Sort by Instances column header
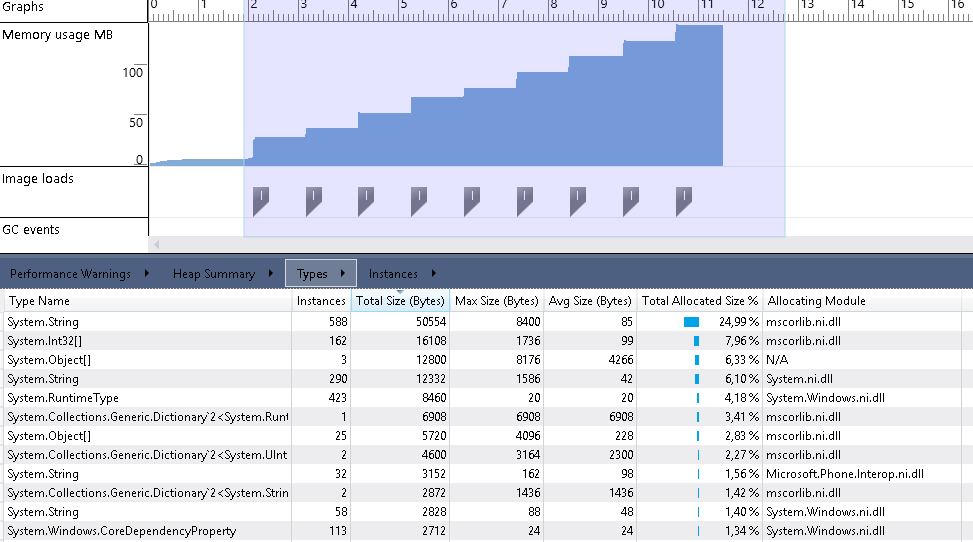 pos(321,301)
